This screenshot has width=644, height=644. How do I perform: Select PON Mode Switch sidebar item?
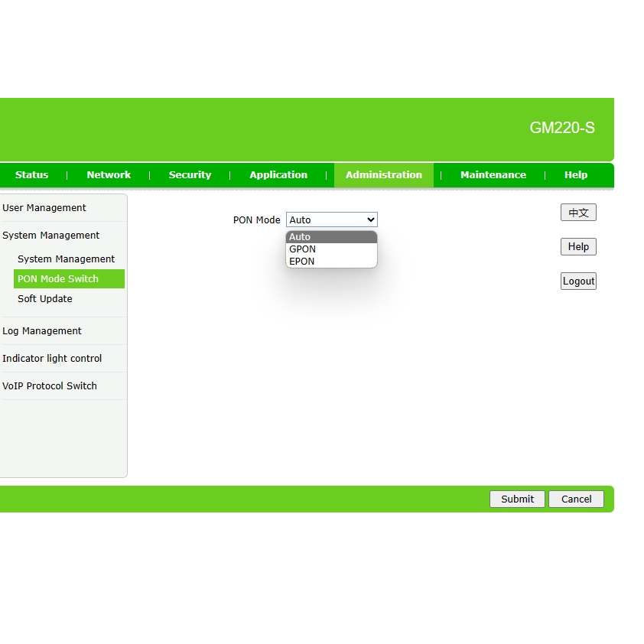(58, 279)
